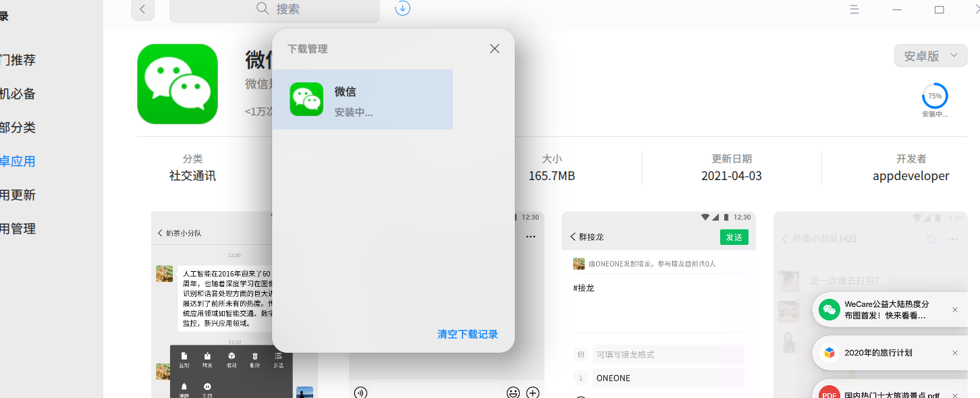Click the three-dots menu in second screenshot
This screenshot has width=980, height=398.
[530, 237]
